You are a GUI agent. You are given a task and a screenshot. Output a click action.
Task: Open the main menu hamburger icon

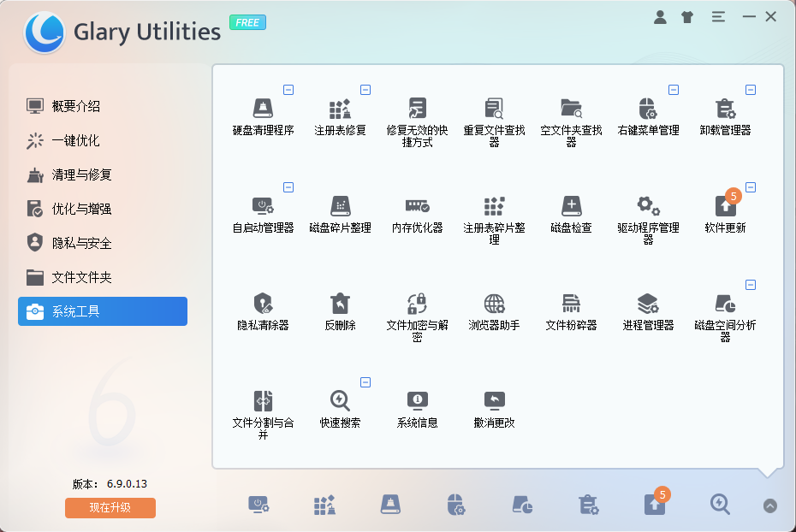pyautogui.click(x=718, y=17)
